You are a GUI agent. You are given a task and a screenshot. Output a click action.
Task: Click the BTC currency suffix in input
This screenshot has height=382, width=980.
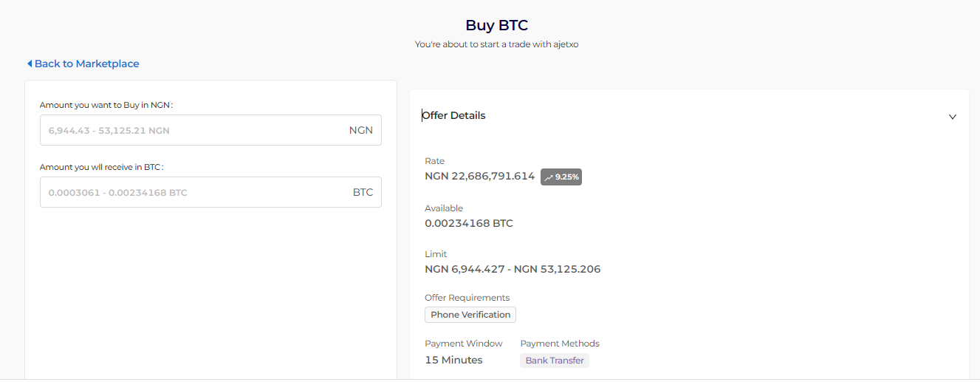(x=363, y=193)
